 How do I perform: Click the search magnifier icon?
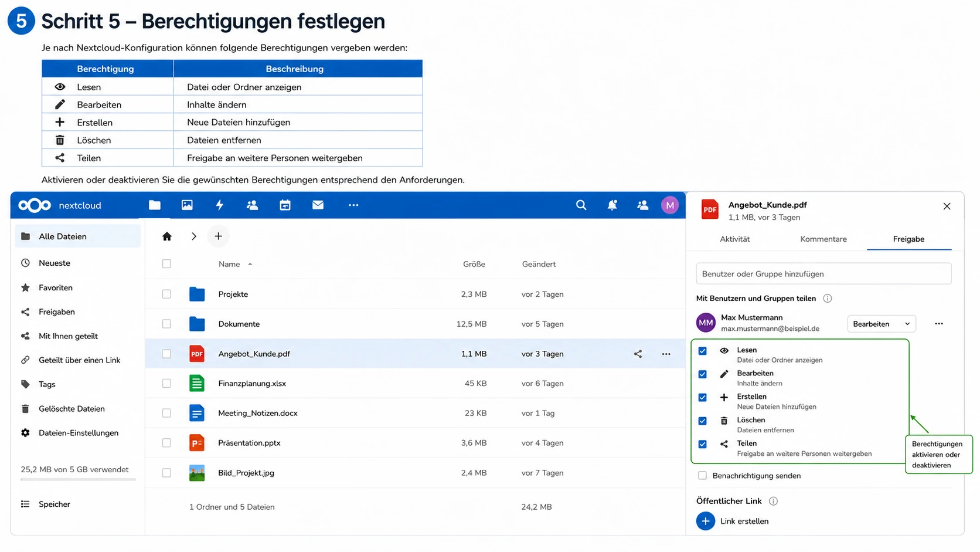581,205
